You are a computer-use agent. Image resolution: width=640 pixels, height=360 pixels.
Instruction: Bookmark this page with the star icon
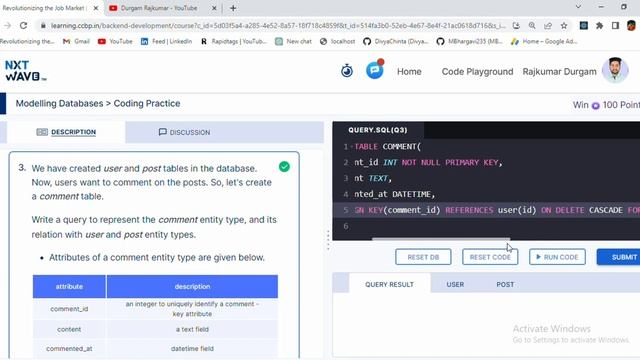[564, 25]
